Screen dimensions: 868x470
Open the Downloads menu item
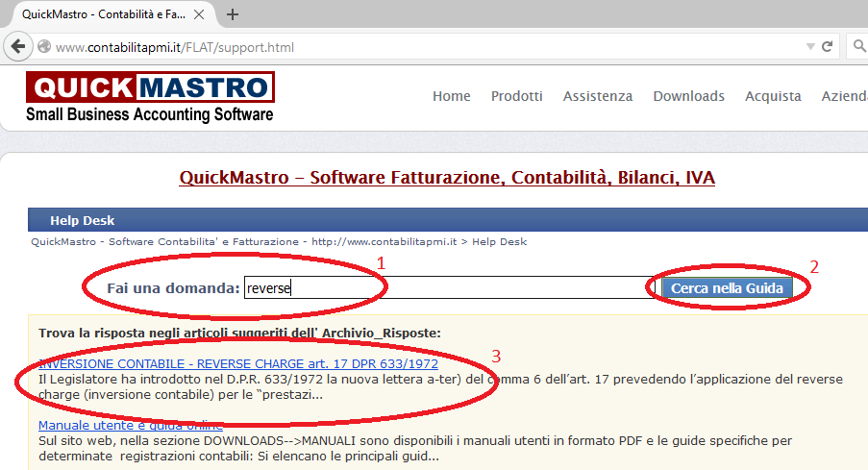click(688, 96)
